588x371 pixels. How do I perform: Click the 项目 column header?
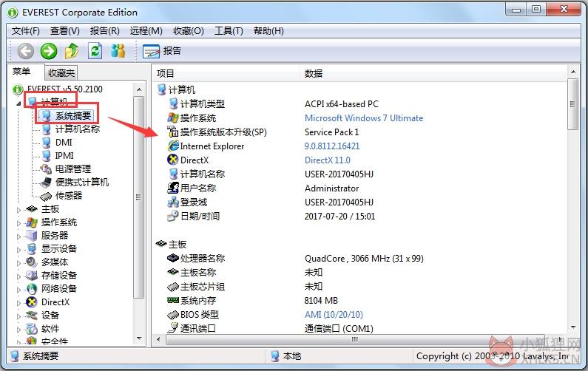pos(226,73)
